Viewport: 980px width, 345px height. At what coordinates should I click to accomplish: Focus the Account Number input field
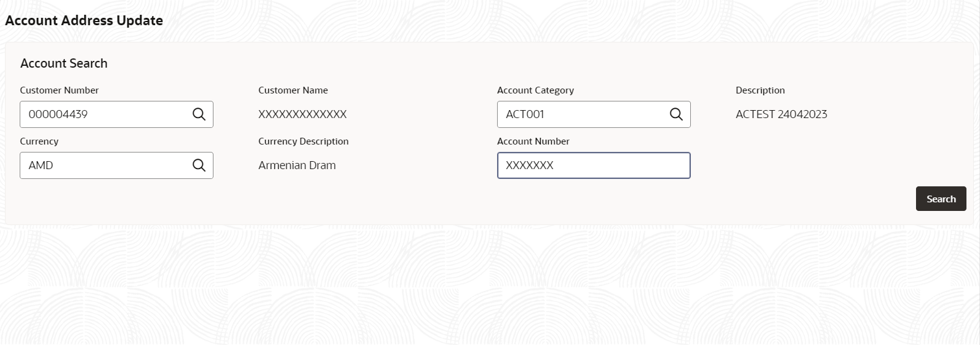(x=594, y=165)
